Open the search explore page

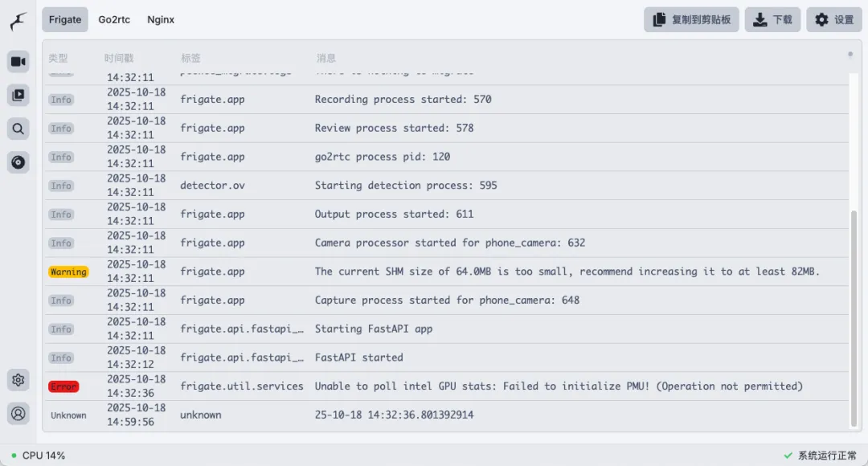18,129
